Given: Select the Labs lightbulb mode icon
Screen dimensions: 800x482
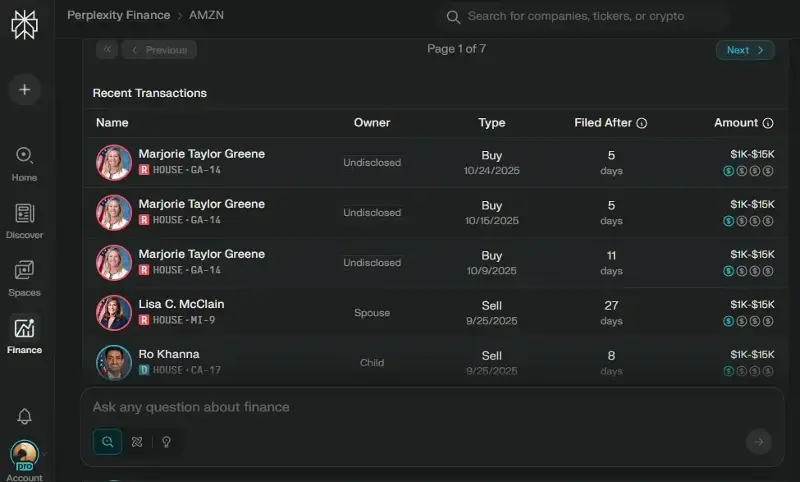Looking at the screenshot, I should click(x=166, y=442).
